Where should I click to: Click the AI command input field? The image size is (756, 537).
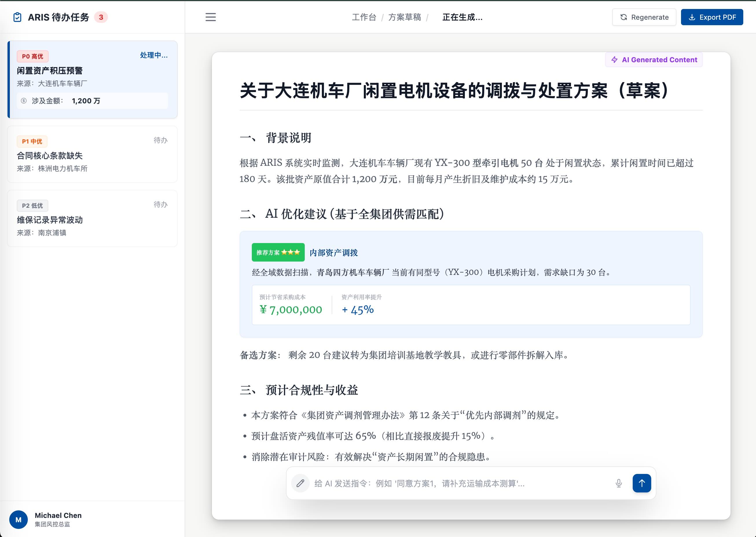(430, 483)
